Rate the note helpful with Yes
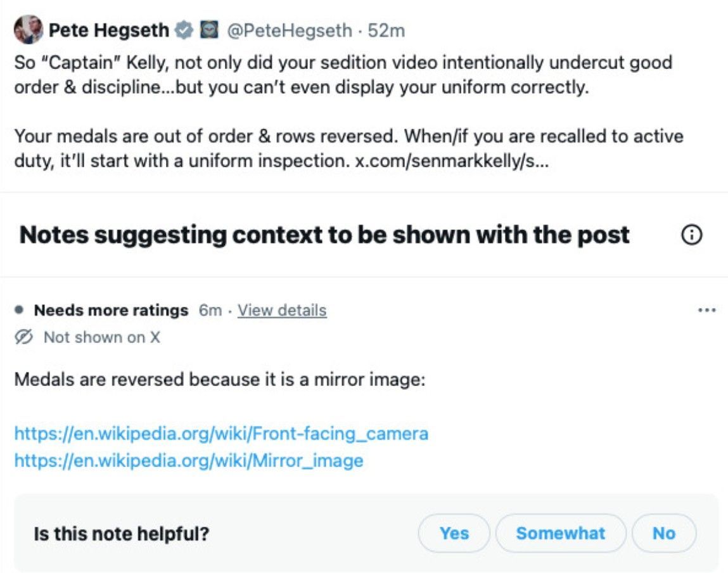The width and height of the screenshot is (728, 573). pyautogui.click(x=454, y=533)
